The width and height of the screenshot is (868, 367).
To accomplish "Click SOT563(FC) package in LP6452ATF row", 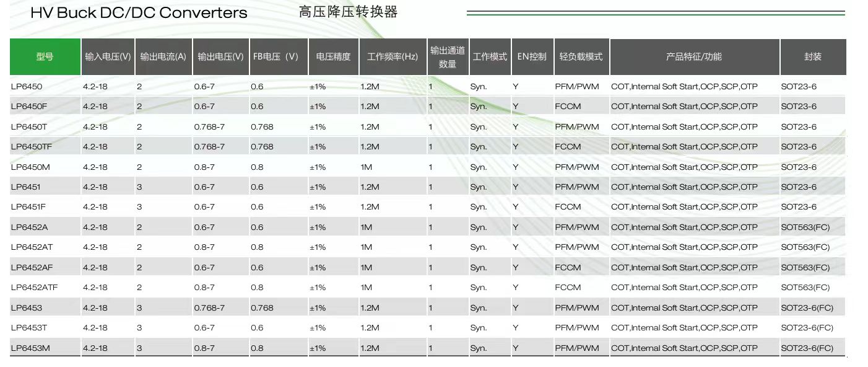I will [805, 288].
